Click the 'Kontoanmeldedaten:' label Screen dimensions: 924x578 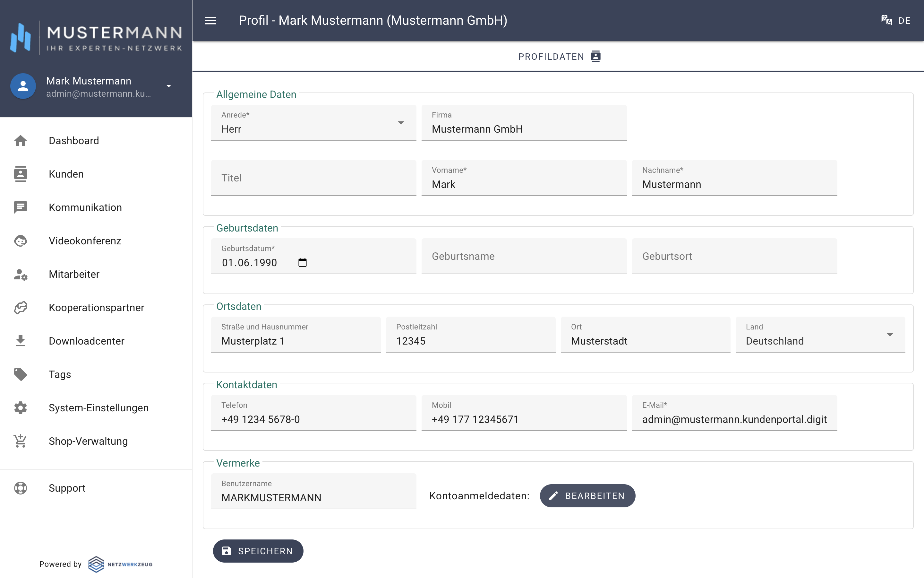479,496
